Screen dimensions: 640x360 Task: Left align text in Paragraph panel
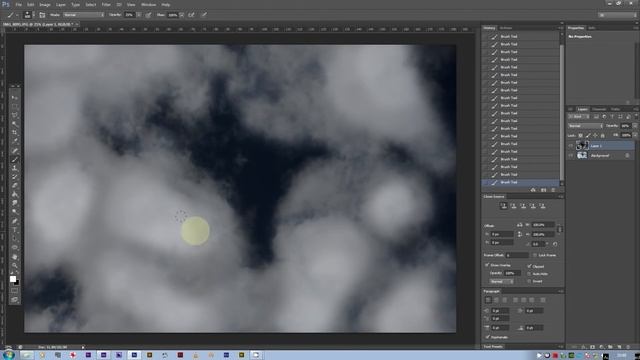(x=488, y=300)
